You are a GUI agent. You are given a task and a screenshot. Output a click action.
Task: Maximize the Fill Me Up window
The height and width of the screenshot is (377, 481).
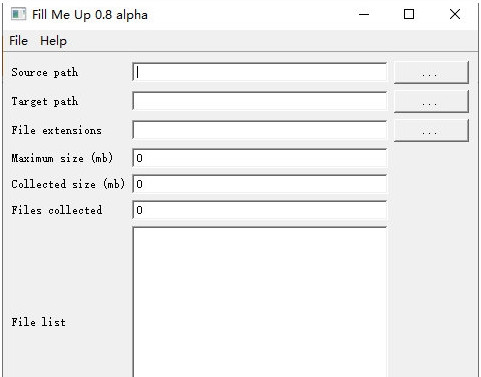pyautogui.click(x=409, y=14)
